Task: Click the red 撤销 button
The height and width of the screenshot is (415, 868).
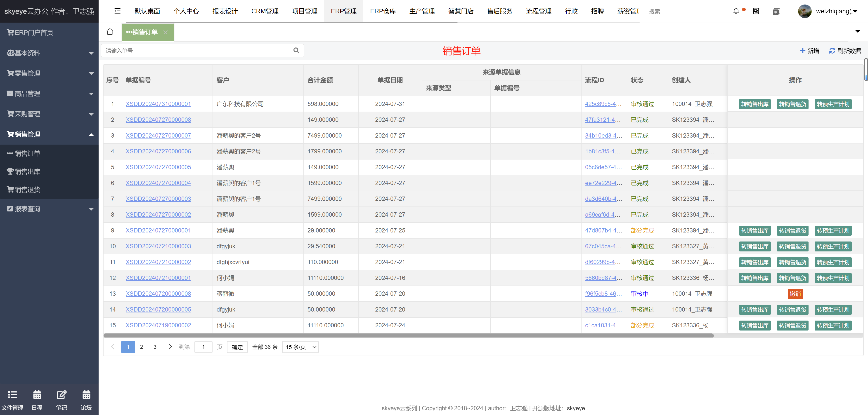Action: [x=795, y=294]
